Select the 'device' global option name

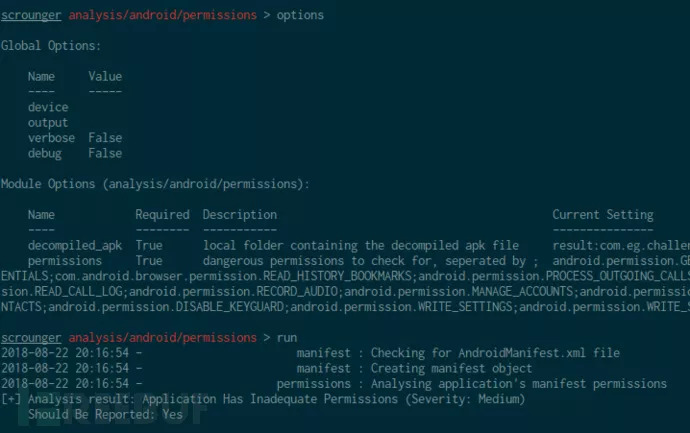(x=48, y=107)
